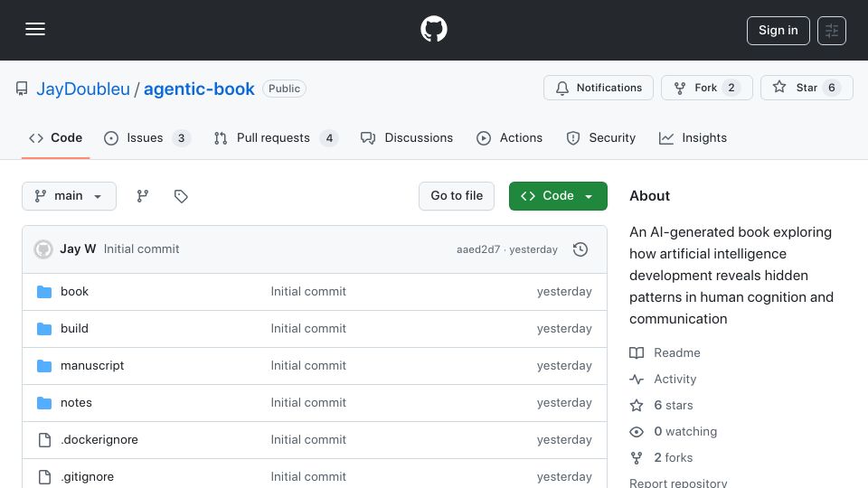868x488 pixels.
Task: Open Initial commit message on manuscript row
Action: click(x=308, y=366)
